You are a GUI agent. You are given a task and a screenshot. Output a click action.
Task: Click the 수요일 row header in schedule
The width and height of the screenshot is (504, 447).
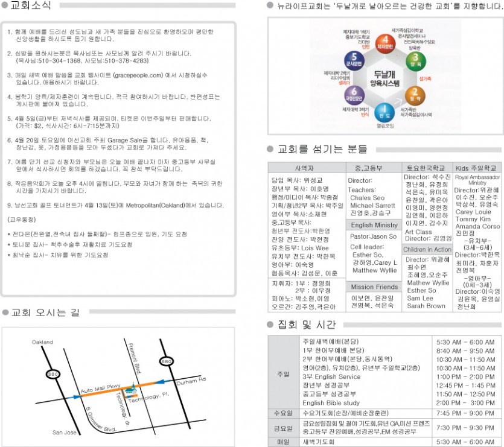pyautogui.click(x=283, y=413)
